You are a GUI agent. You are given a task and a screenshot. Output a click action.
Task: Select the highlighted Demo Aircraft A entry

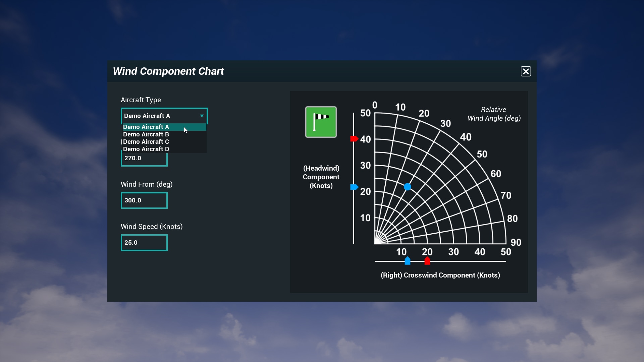pyautogui.click(x=146, y=127)
